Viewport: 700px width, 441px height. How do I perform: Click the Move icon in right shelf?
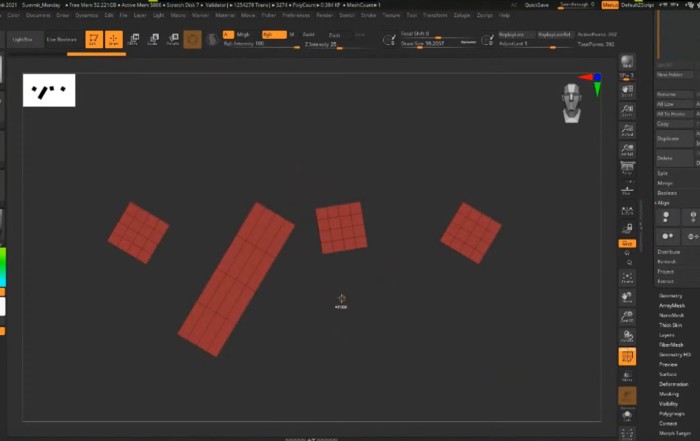(627, 296)
